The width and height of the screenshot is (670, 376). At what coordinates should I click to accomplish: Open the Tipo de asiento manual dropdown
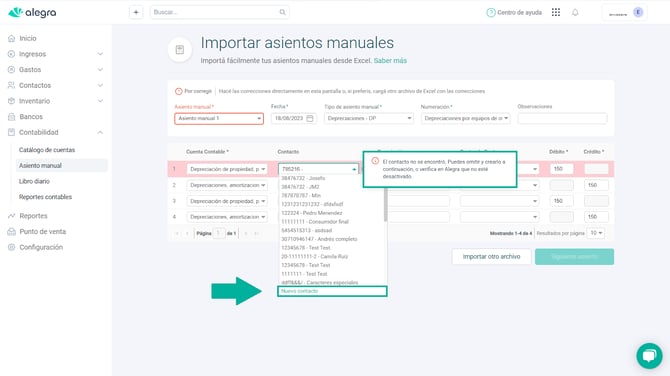(x=369, y=118)
